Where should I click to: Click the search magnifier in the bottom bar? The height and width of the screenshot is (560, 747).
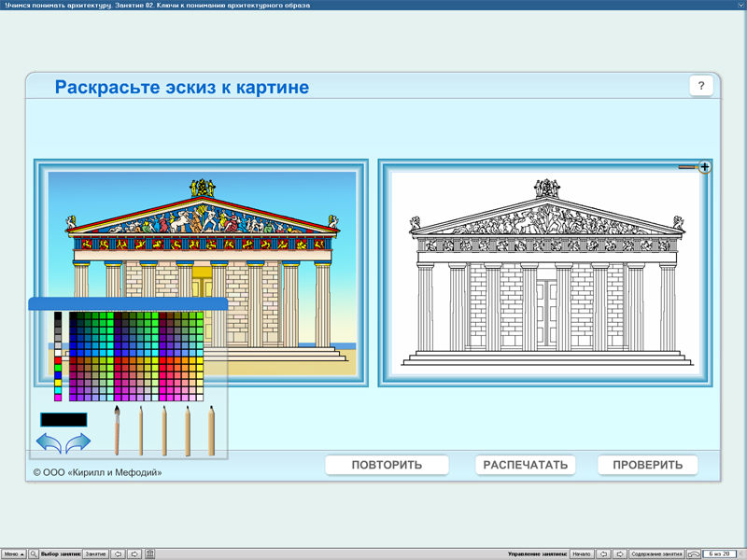tap(34, 553)
